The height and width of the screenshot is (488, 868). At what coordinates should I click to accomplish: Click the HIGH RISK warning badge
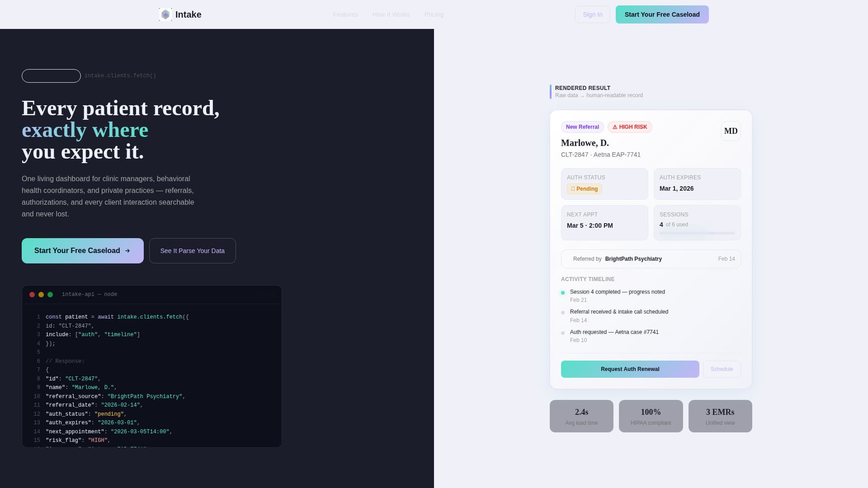click(630, 127)
